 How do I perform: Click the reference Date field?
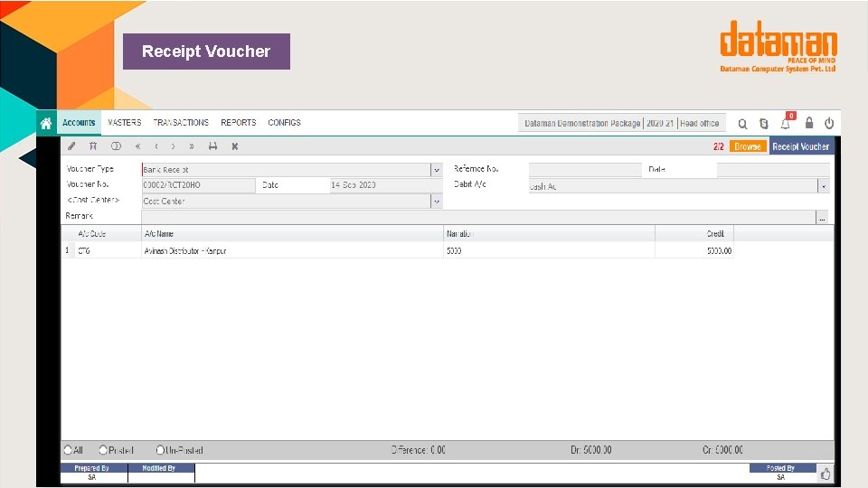(773, 169)
